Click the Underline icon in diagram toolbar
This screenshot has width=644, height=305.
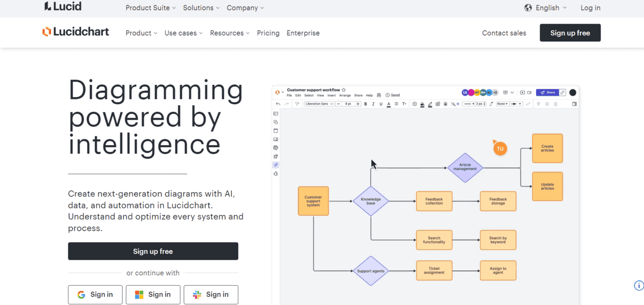pos(380,104)
